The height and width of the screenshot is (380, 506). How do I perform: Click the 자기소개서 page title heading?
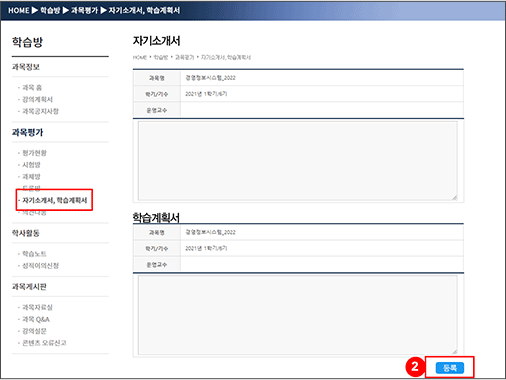pyautogui.click(x=156, y=41)
